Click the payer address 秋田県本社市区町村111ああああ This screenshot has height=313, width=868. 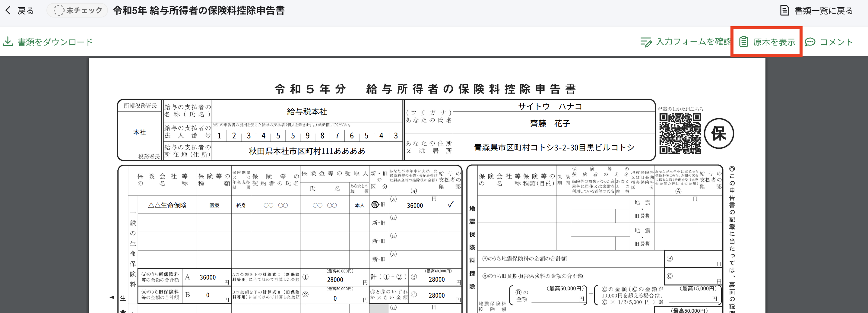point(307,151)
